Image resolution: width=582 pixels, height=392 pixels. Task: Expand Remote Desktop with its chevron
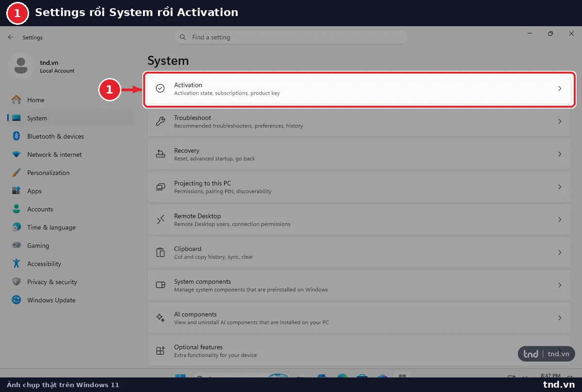tap(560, 220)
